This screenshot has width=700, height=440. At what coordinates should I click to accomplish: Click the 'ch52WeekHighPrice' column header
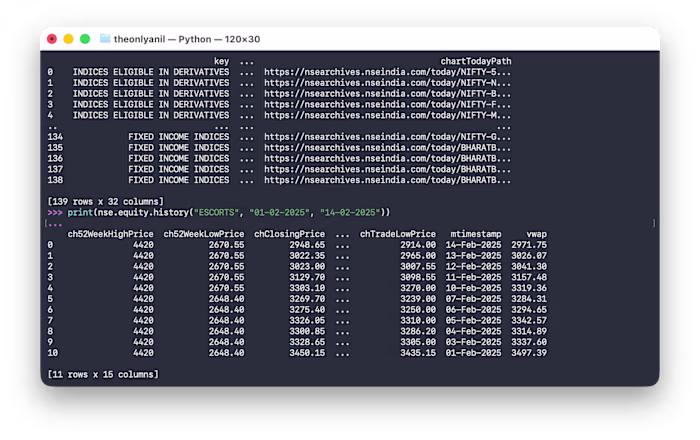110,234
